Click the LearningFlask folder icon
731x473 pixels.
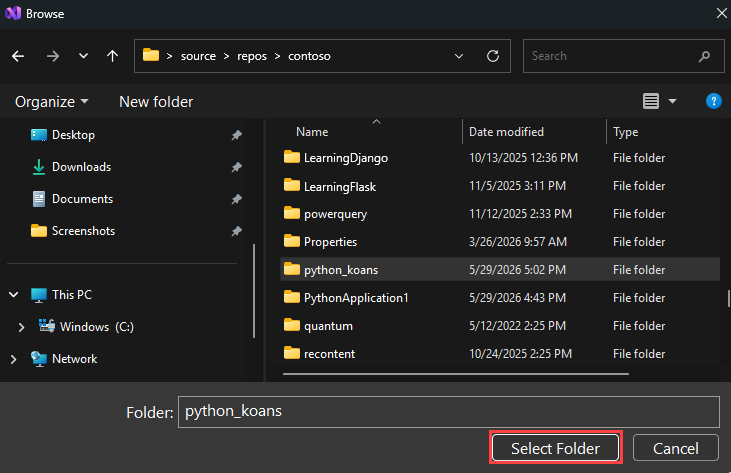click(x=292, y=185)
